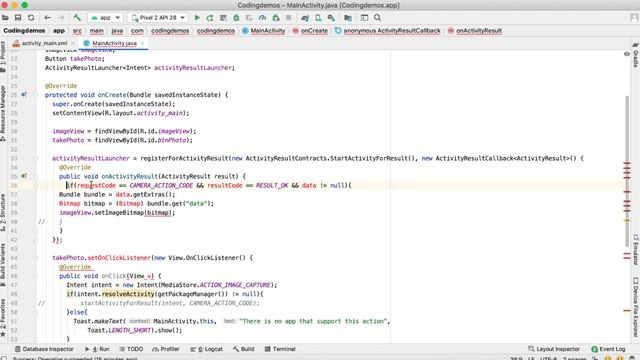The image size is (640, 360).
Task: Open the TODO tool window
Action: (x=131, y=349)
